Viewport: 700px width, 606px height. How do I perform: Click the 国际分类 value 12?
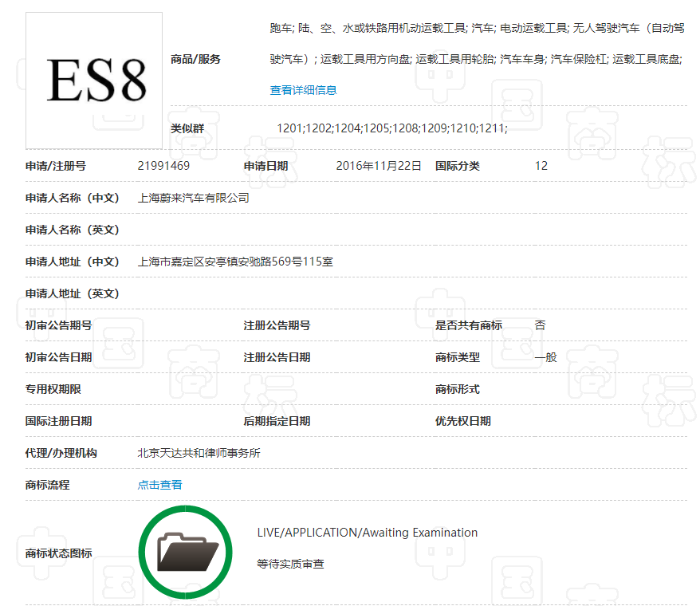click(x=541, y=166)
